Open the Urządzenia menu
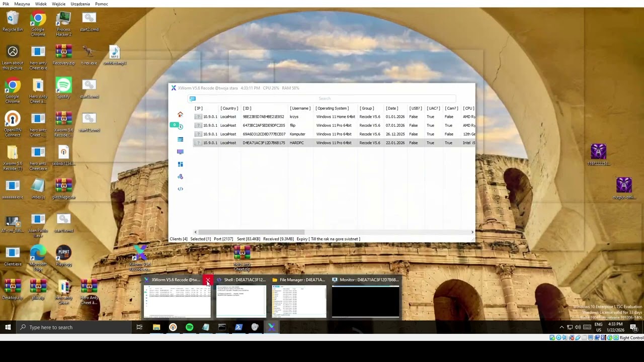Image resolution: width=644 pixels, height=362 pixels. (80, 4)
